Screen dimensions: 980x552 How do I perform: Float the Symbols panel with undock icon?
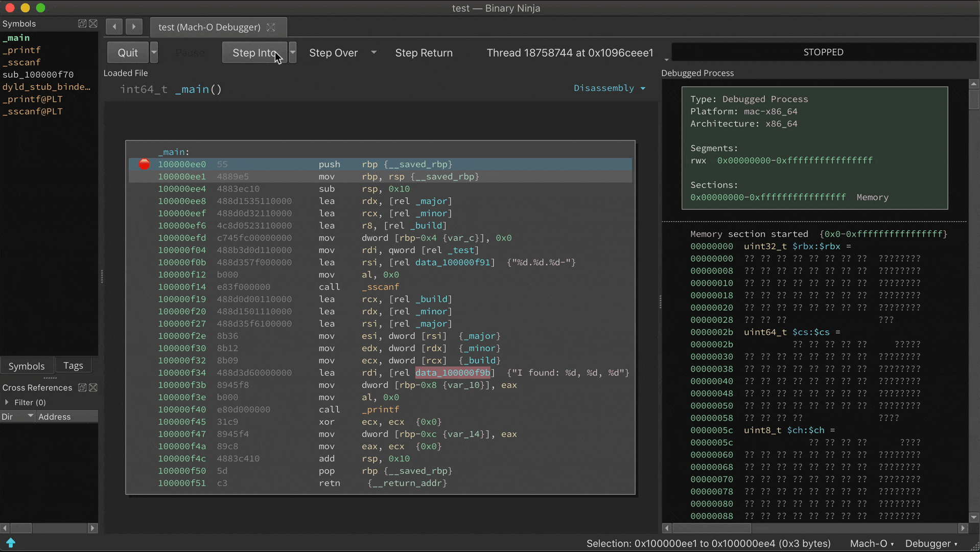(x=82, y=24)
